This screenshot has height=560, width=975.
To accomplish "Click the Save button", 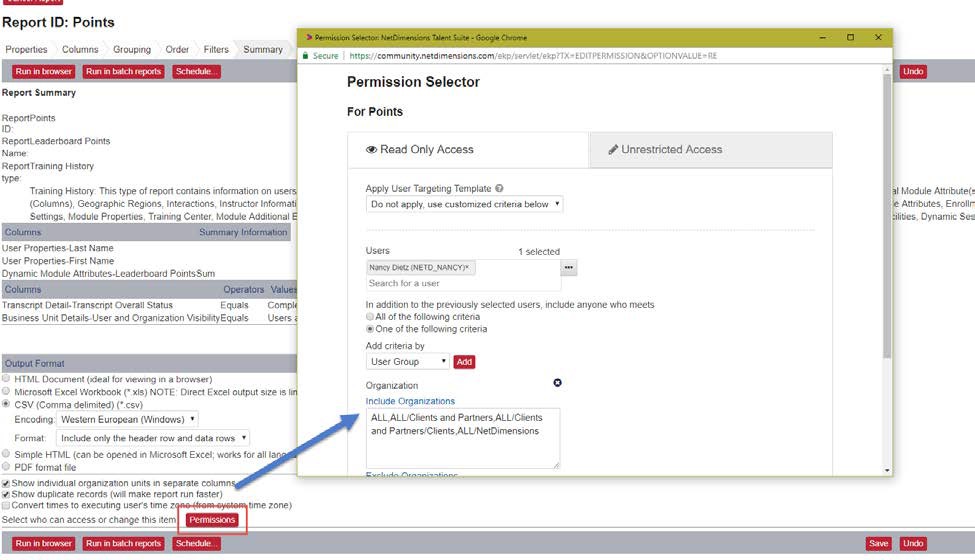I will pyautogui.click(x=878, y=543).
